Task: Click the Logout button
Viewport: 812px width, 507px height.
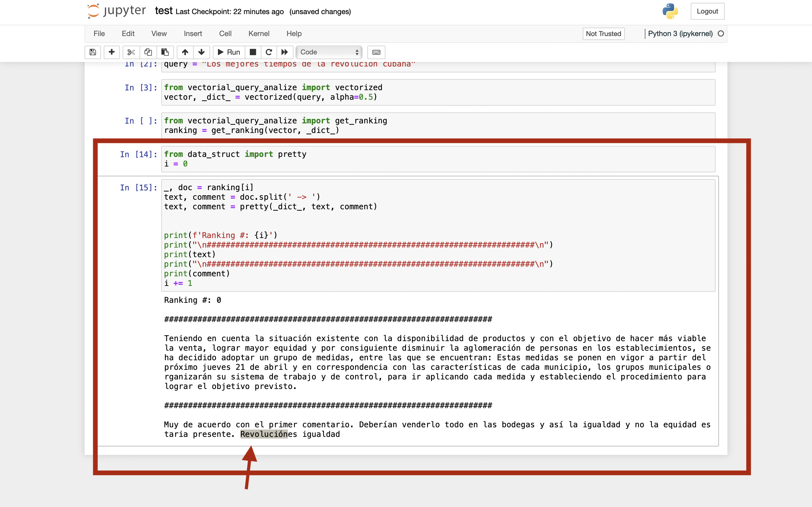Action: point(707,11)
